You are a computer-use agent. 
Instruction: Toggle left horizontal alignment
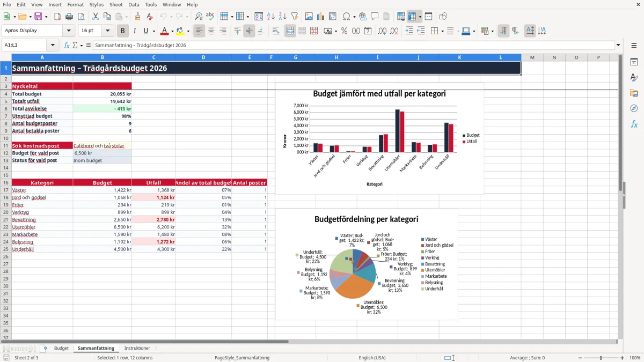pyautogui.click(x=200, y=31)
